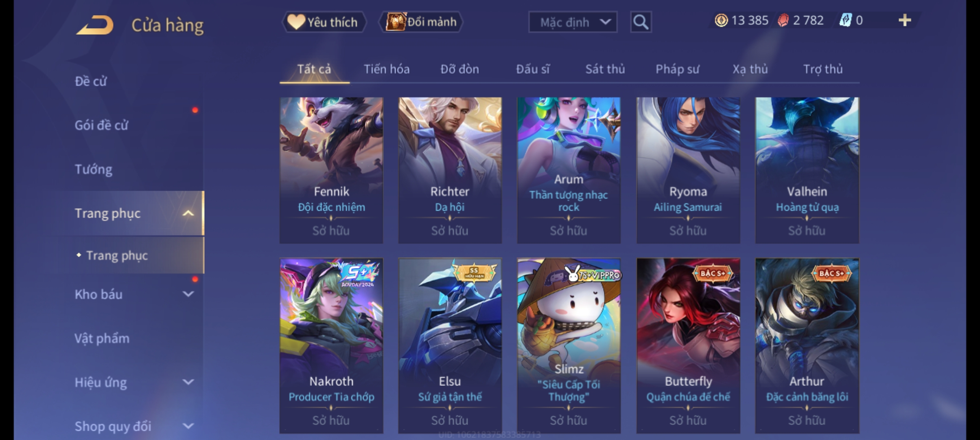Tap the back arrow icon beside Cửa hàng
Screen dimensions: 980x440
pyautogui.click(x=94, y=25)
